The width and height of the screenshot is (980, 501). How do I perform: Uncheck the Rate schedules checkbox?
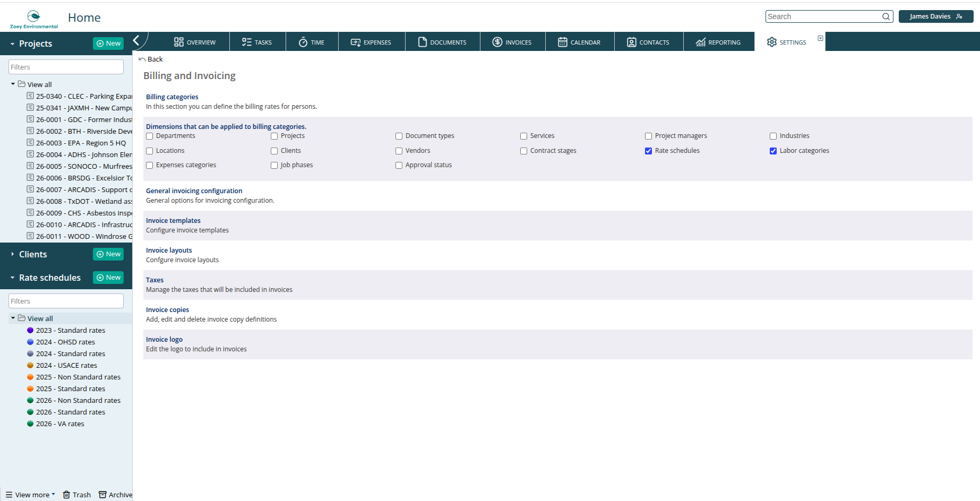pos(649,151)
